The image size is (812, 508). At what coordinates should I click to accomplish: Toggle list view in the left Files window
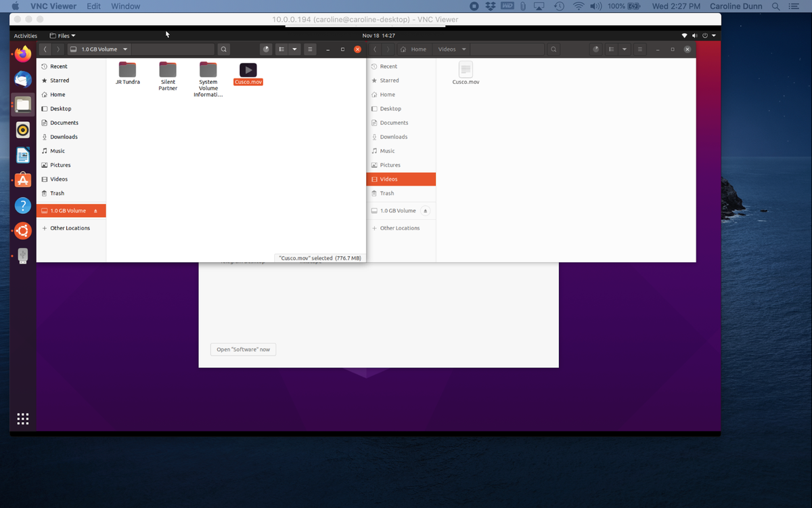[281, 49]
